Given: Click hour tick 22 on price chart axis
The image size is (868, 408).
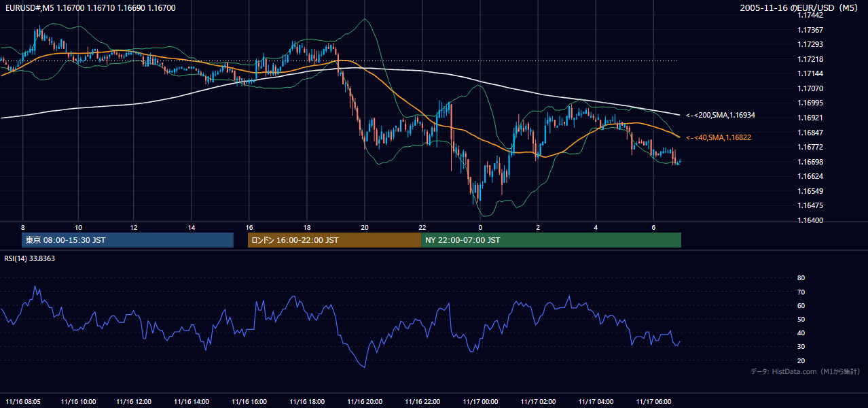Looking at the screenshot, I should 422,227.
